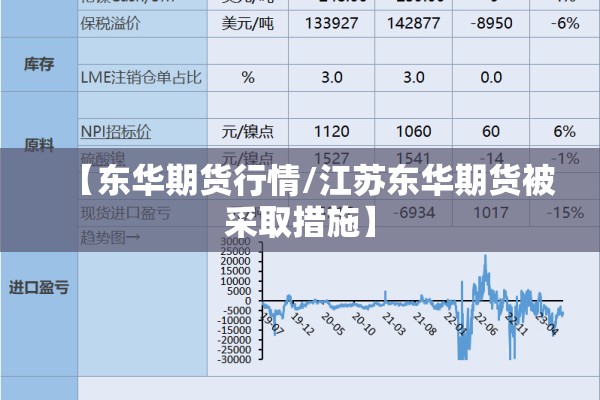The width and height of the screenshot is (600, 400).
Task: Click the NPI招标价 underlined link
Action: click(116, 132)
